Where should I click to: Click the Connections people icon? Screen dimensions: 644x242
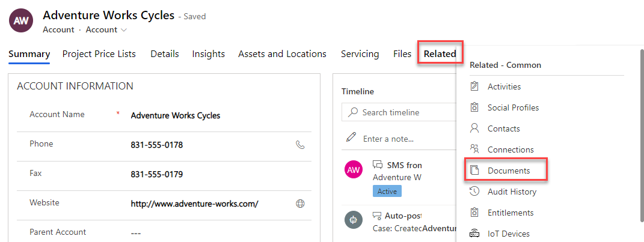coord(474,150)
